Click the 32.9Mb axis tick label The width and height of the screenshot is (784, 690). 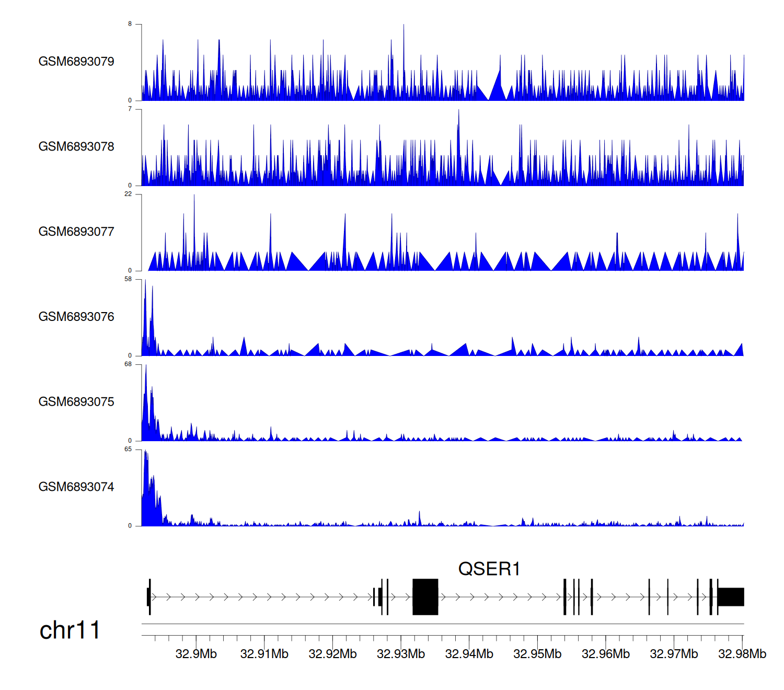click(196, 654)
